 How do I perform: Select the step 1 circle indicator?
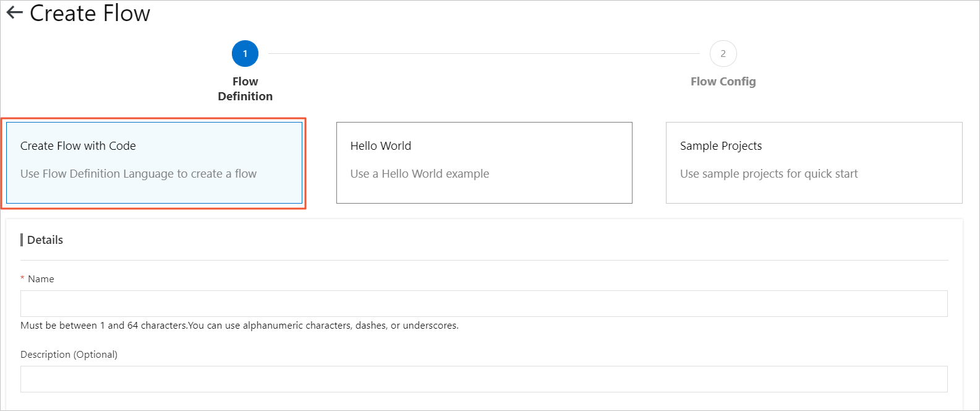(x=245, y=54)
